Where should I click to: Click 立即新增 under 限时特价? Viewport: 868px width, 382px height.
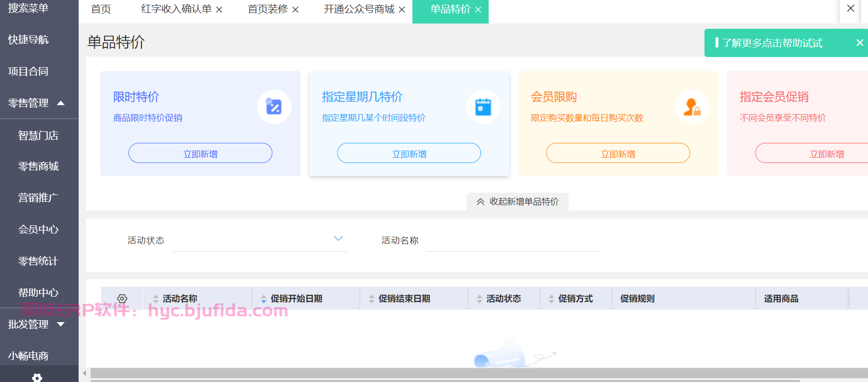tap(200, 153)
